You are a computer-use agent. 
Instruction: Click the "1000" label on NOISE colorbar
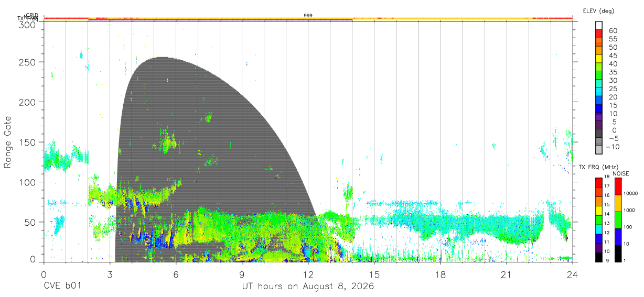pyautogui.click(x=630, y=210)
